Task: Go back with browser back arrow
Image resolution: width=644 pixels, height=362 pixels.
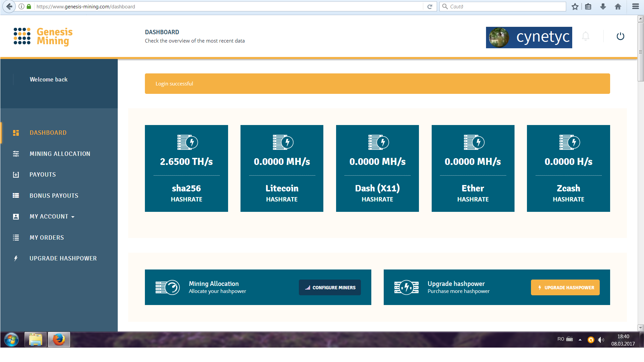Action: (9, 6)
